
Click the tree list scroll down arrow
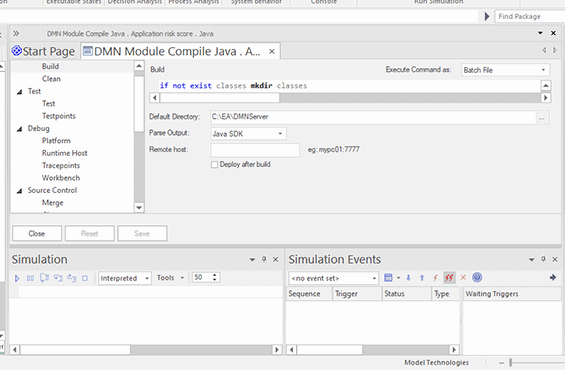pyautogui.click(x=139, y=208)
